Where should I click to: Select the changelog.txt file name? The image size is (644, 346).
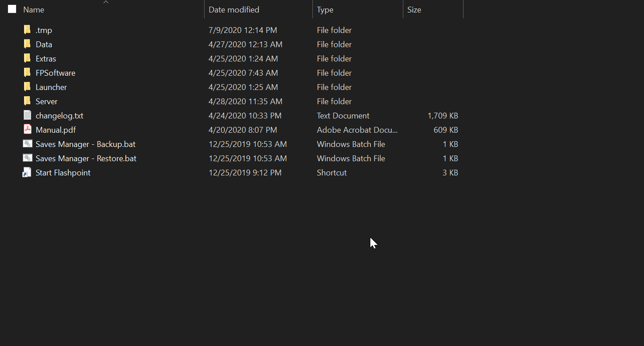click(60, 115)
